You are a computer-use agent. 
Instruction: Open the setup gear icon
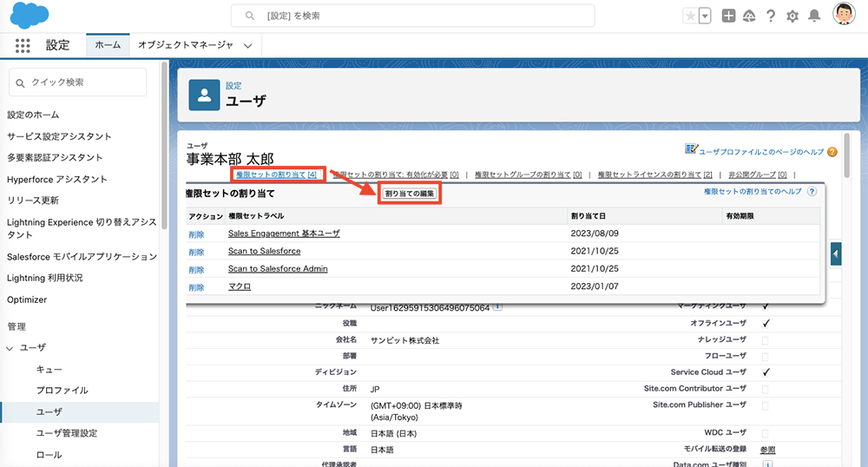[x=792, y=16]
